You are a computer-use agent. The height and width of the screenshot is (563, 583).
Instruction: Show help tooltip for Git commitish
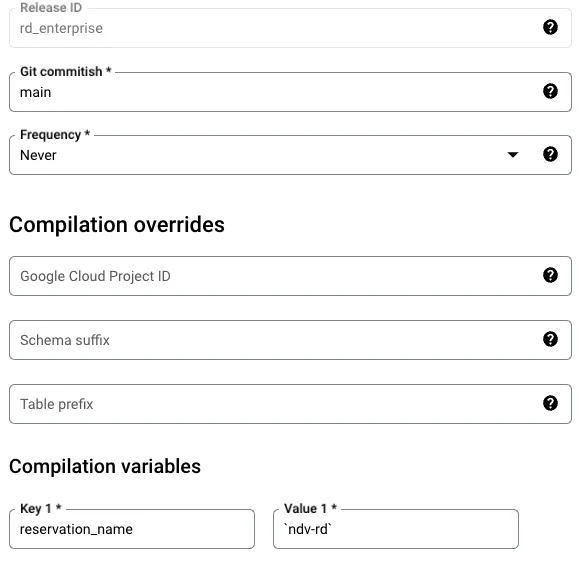(550, 91)
